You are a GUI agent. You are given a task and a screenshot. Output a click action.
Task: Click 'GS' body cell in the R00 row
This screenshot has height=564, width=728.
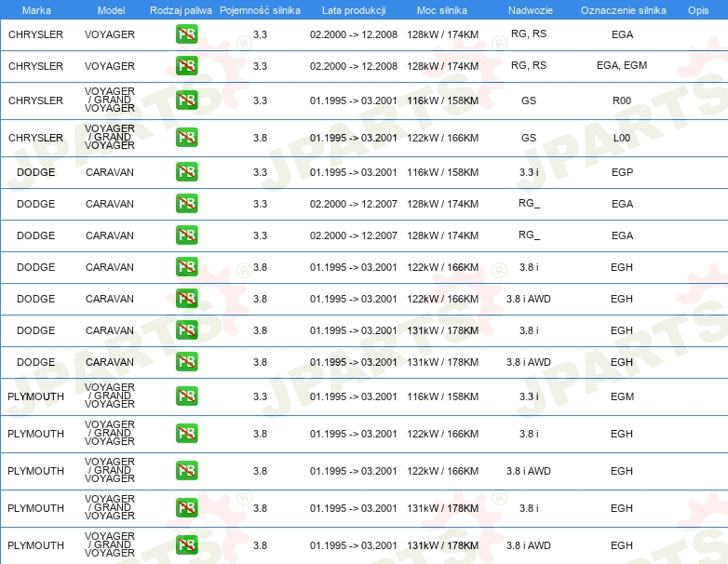tap(529, 101)
